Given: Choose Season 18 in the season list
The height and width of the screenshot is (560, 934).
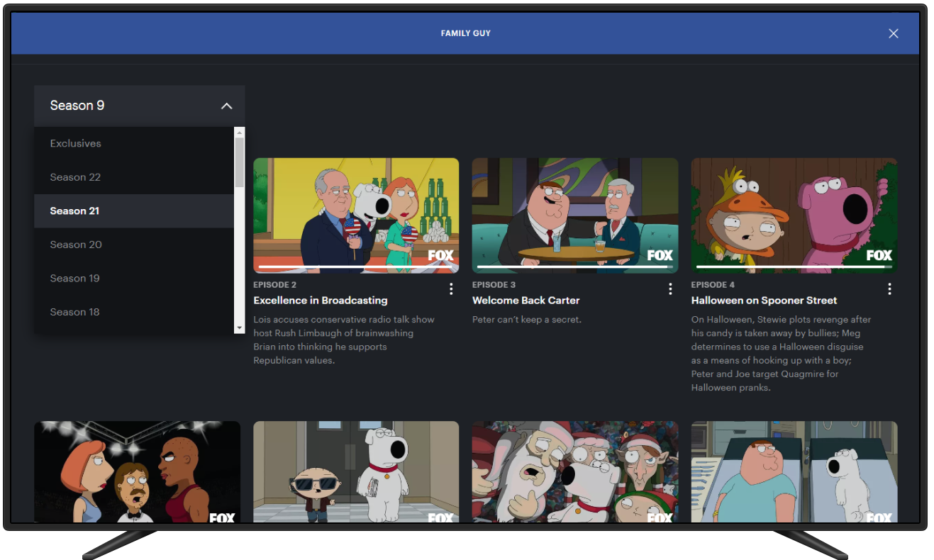Looking at the screenshot, I should (74, 312).
